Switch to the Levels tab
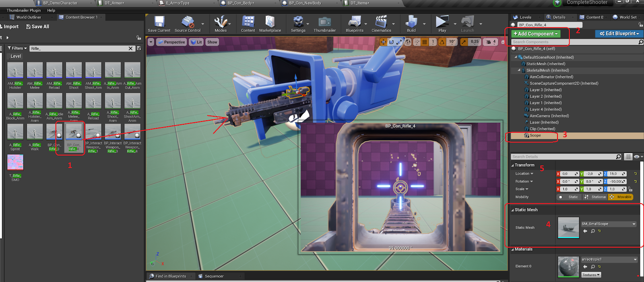Screen dimensions: 644x282 525,17
